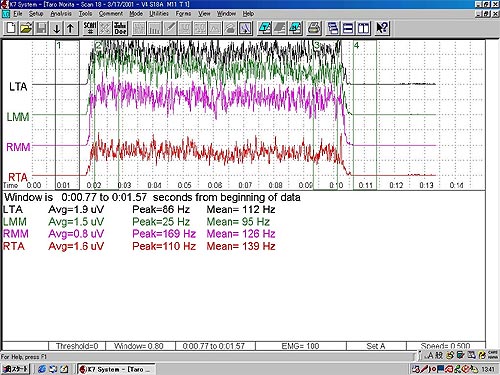
Task: Click the cascade windows icon
Action: (333, 28)
